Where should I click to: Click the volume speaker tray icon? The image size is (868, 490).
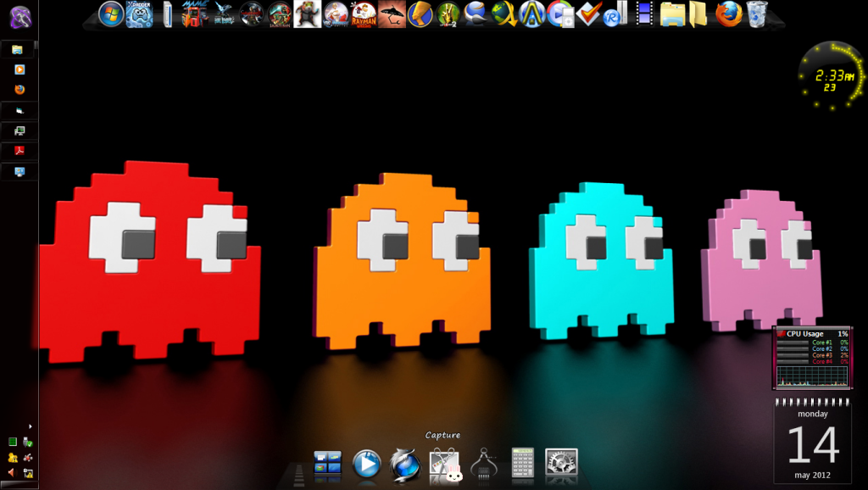(12, 473)
